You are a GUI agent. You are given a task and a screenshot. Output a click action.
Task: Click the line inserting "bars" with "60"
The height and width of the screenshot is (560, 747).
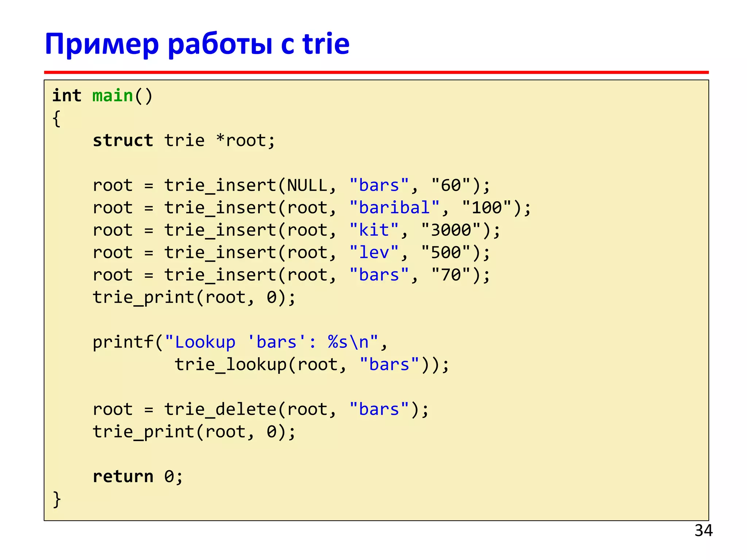click(292, 186)
